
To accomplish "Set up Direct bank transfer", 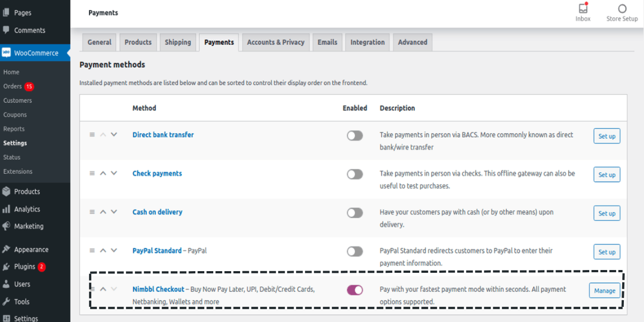I will [607, 136].
